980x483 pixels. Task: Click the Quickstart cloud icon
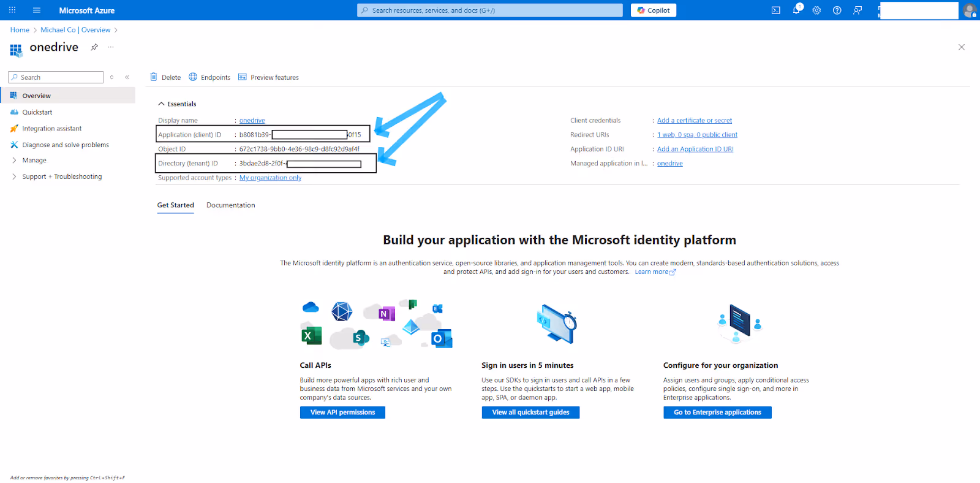14,112
